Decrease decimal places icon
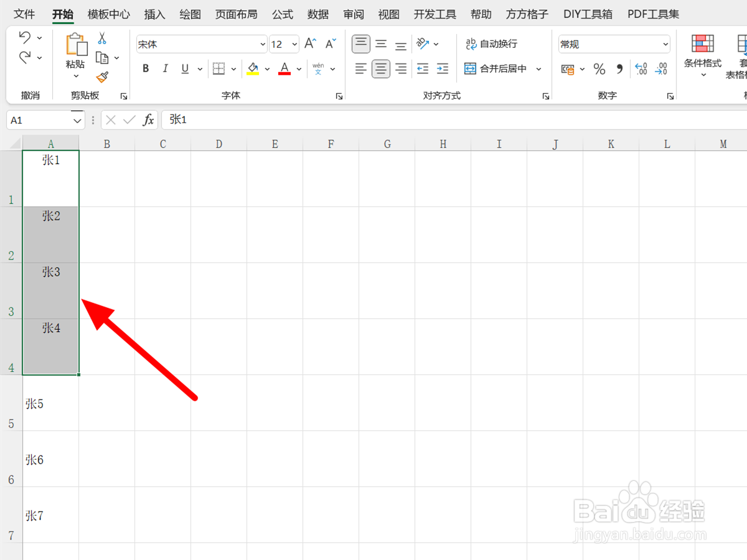The height and width of the screenshot is (560, 747). point(661,69)
